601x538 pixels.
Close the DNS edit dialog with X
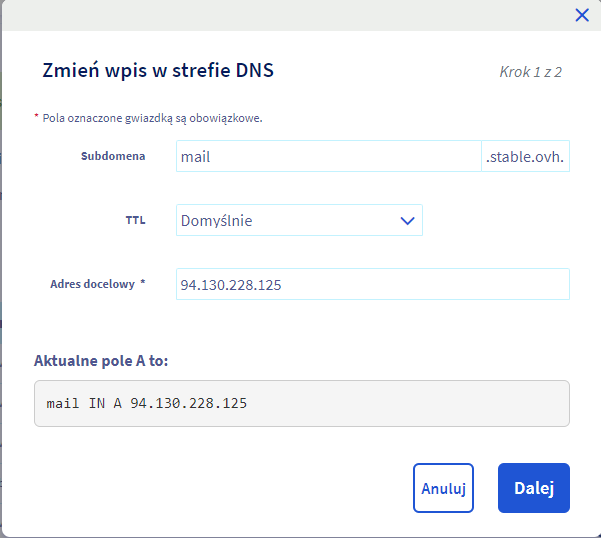(x=582, y=15)
